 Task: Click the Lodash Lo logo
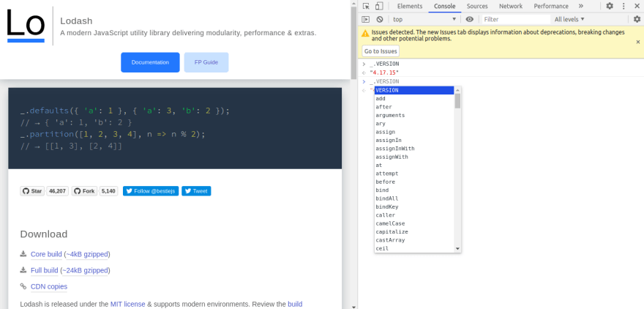[x=26, y=26]
